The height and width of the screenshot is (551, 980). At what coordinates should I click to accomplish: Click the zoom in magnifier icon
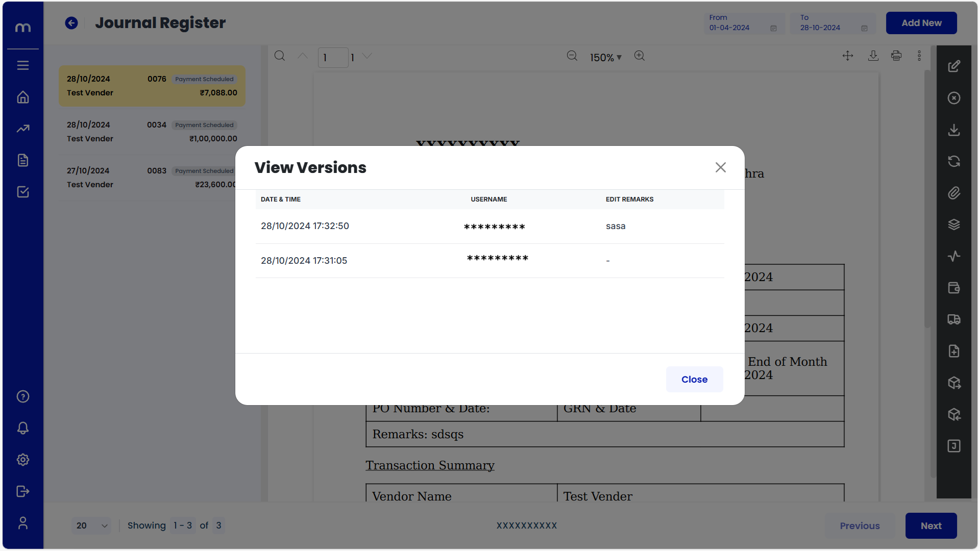(x=640, y=56)
